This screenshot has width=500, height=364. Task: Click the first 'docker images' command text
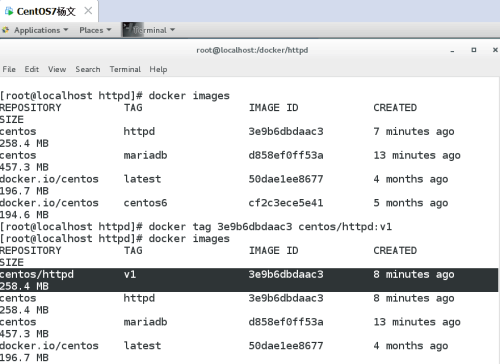click(x=189, y=96)
